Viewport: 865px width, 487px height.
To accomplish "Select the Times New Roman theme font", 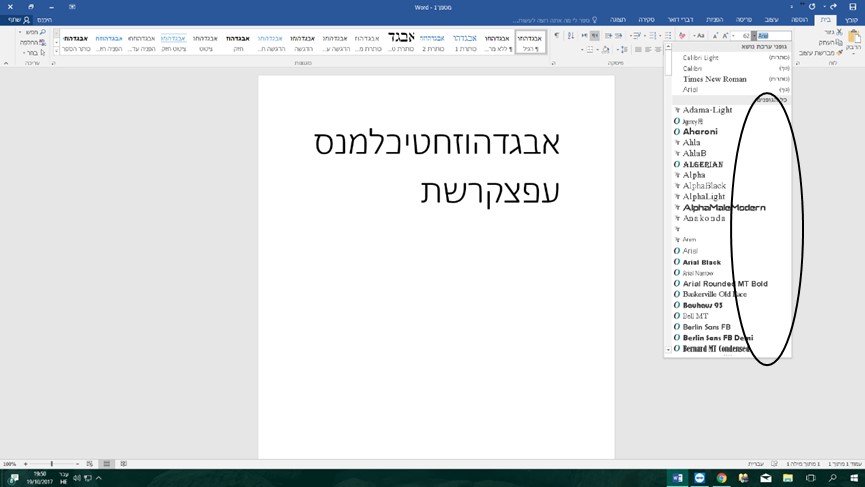I will [x=714, y=79].
